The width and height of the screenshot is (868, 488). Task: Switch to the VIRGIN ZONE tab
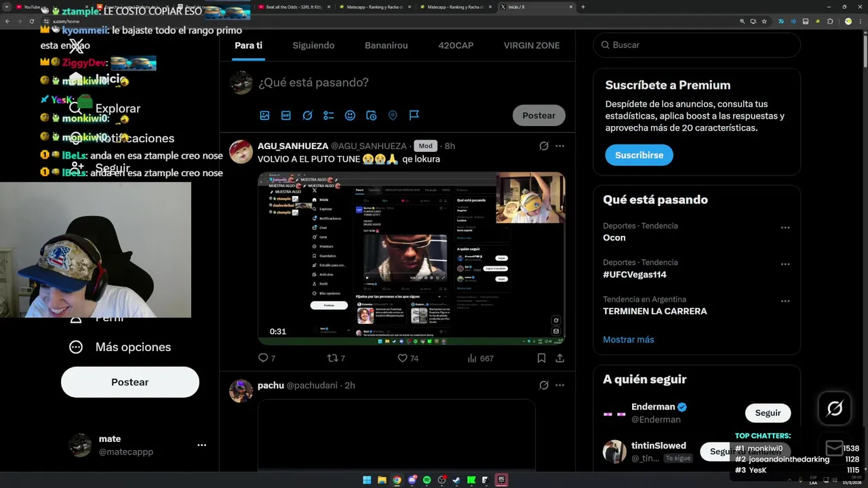[x=532, y=45]
